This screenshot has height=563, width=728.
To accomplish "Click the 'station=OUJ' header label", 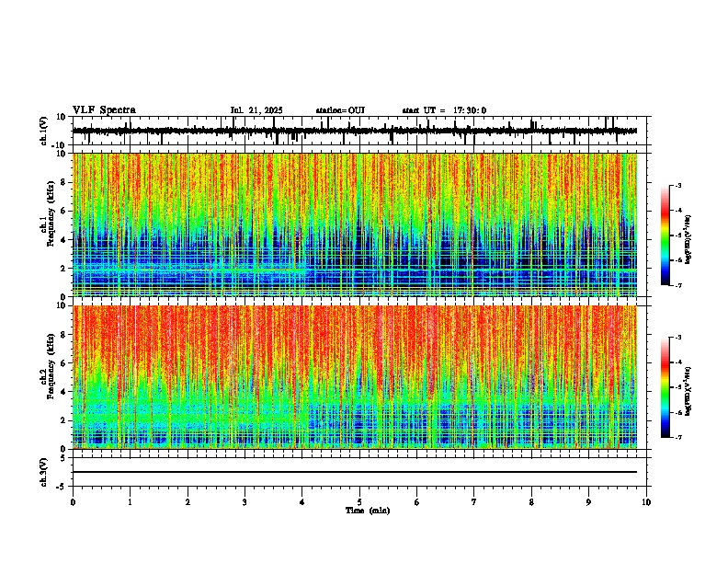I will pos(340,110).
